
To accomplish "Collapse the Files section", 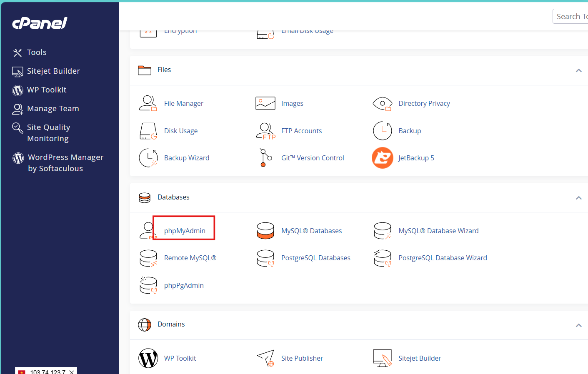I will (x=578, y=70).
